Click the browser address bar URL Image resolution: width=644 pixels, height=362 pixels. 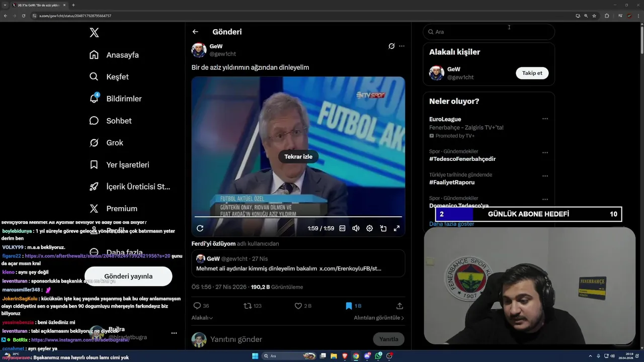tap(75, 16)
